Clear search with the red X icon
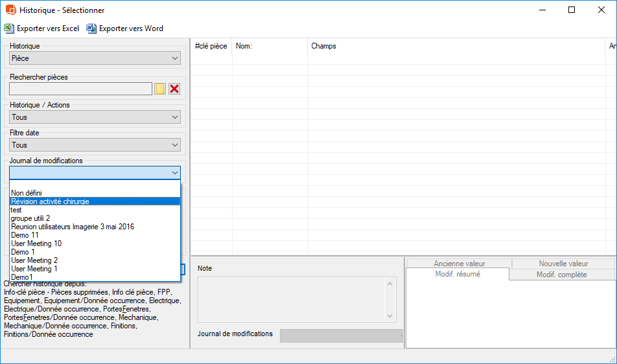 174,89
